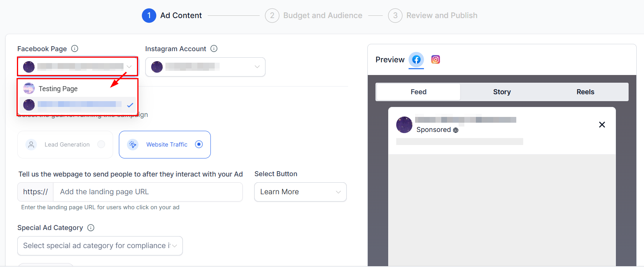
Task: Choose the checked blurred page option
Action: coord(77,105)
